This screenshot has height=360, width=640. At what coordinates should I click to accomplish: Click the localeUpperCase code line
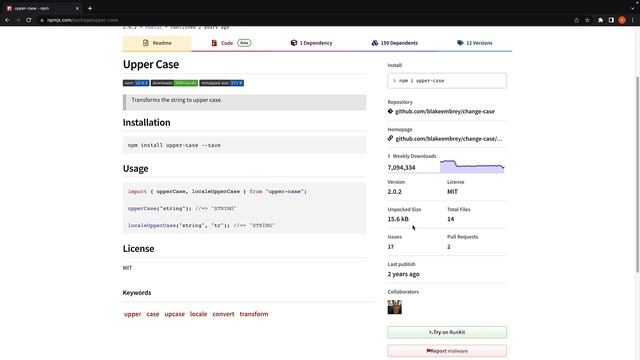(x=201, y=225)
